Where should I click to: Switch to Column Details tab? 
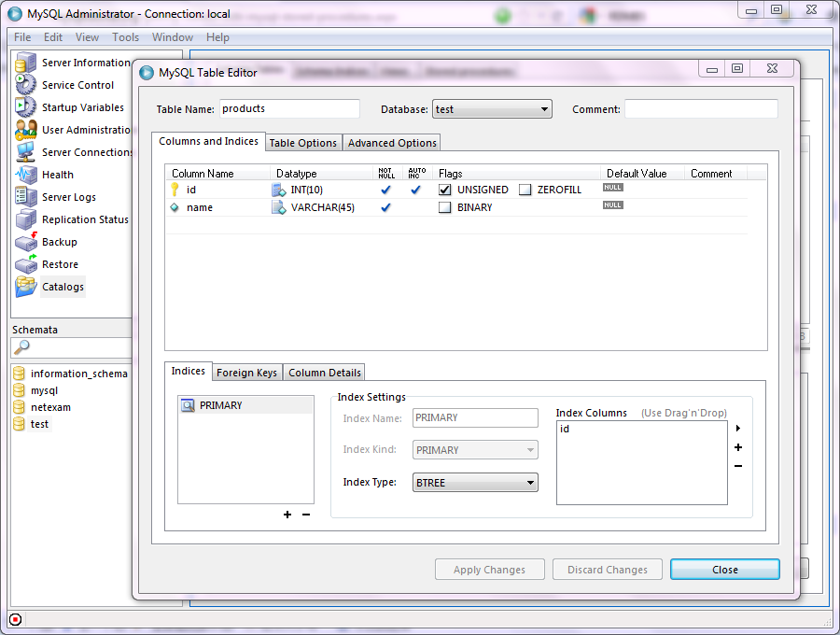coord(325,373)
